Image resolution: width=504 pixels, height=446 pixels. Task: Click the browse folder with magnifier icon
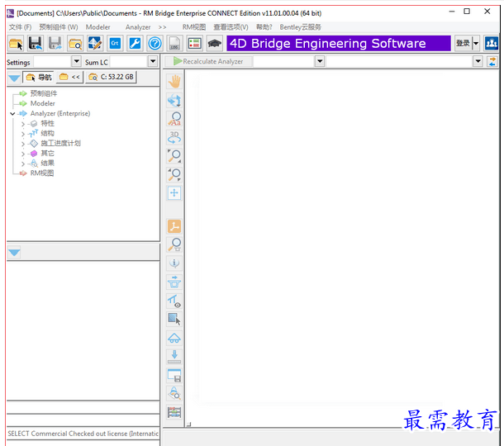click(x=75, y=44)
